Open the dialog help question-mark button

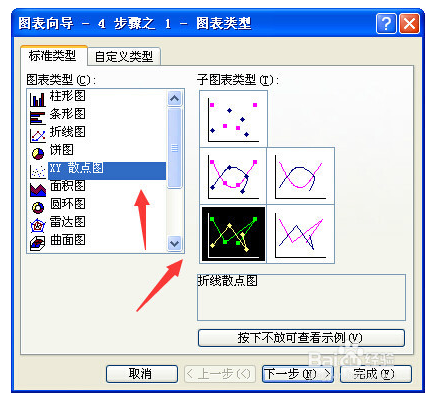pos(386,24)
